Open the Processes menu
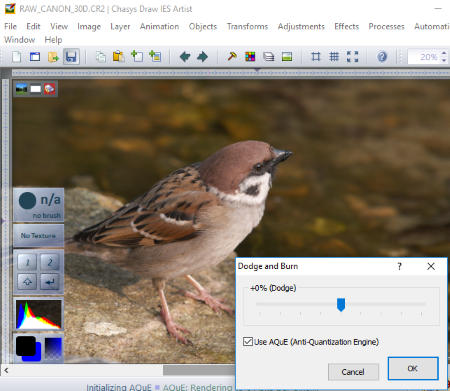450x391 pixels. pyautogui.click(x=386, y=26)
